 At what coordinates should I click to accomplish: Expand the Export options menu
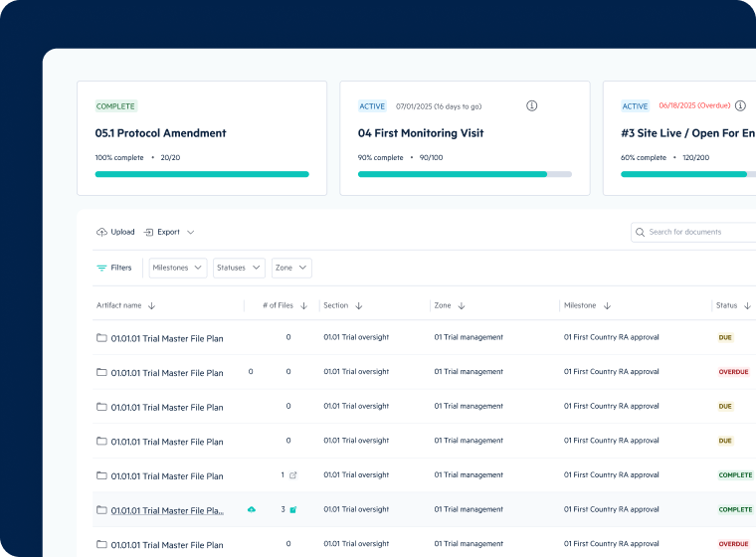(x=169, y=232)
